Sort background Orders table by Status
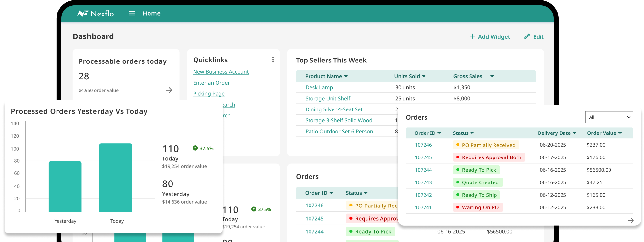 click(x=356, y=193)
